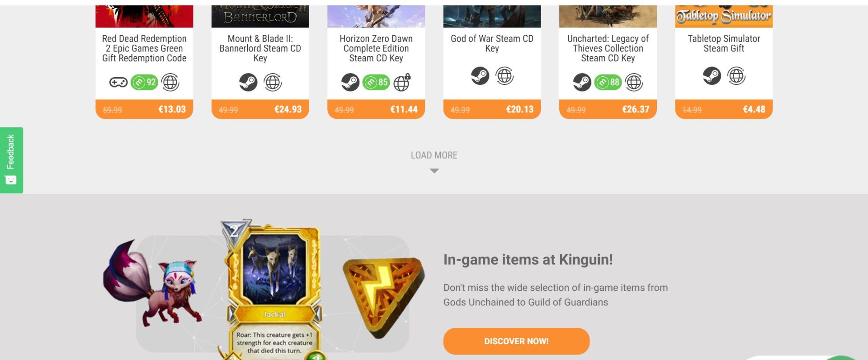Click the DISCOVER NOW! button
The height and width of the screenshot is (360, 868).
click(x=516, y=341)
